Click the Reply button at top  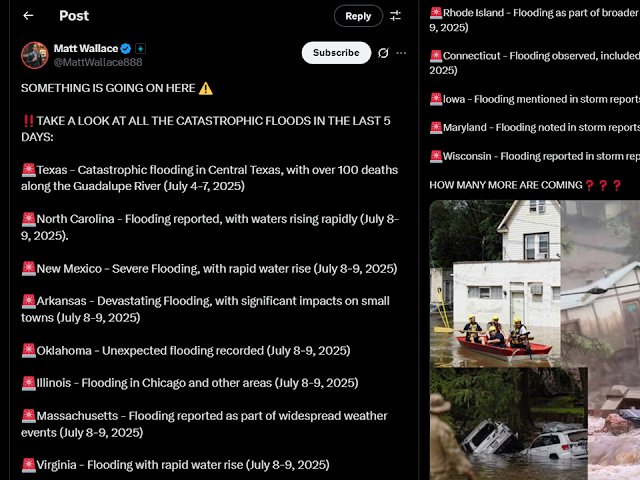358,16
